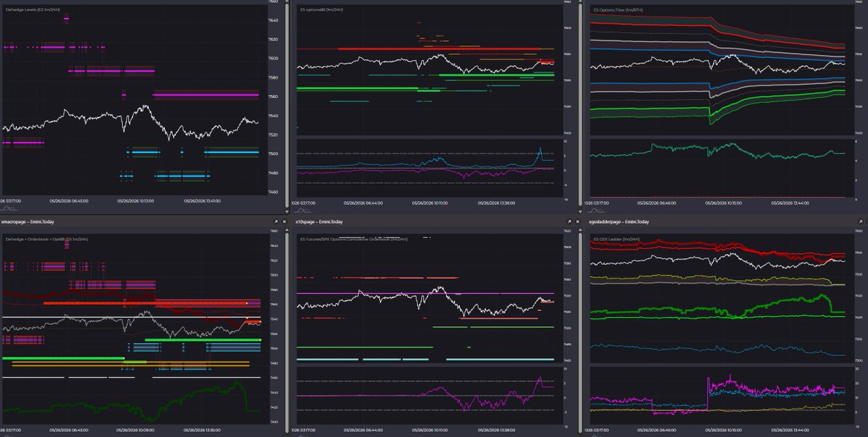This screenshot has width=868, height=437.
Task: Close the xmacropage Emini.Today panel
Action: click(284, 221)
